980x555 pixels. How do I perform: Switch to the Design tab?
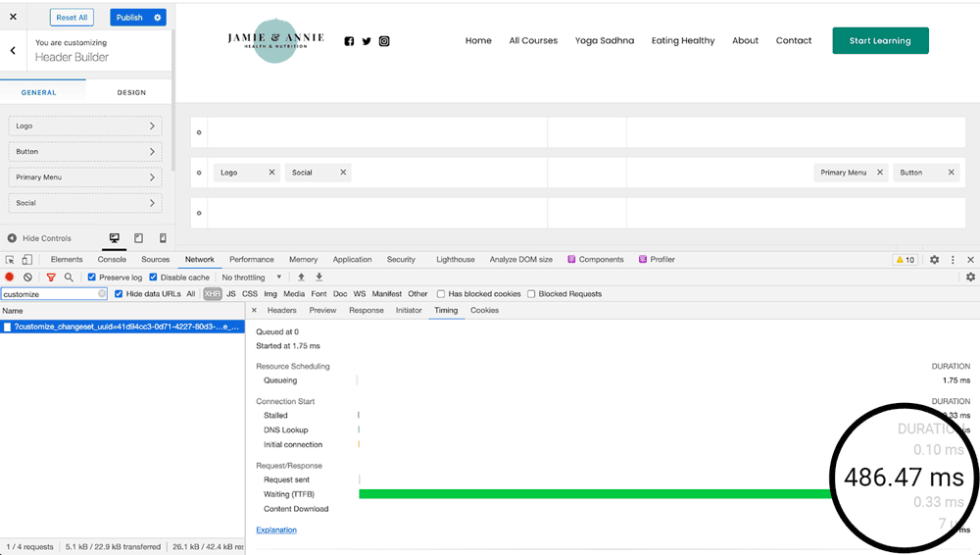[x=131, y=92]
